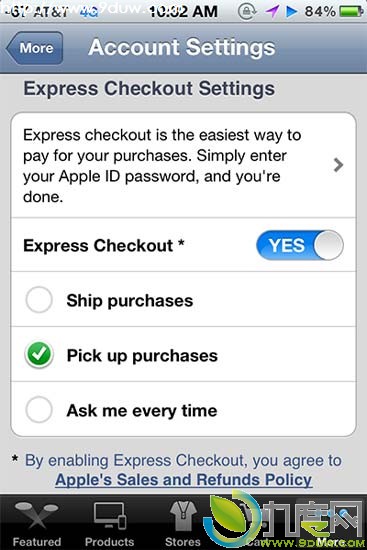Viewport: 367px width, 550px height.
Task: Toggle the Express Checkout YES switch
Action: tap(300, 245)
